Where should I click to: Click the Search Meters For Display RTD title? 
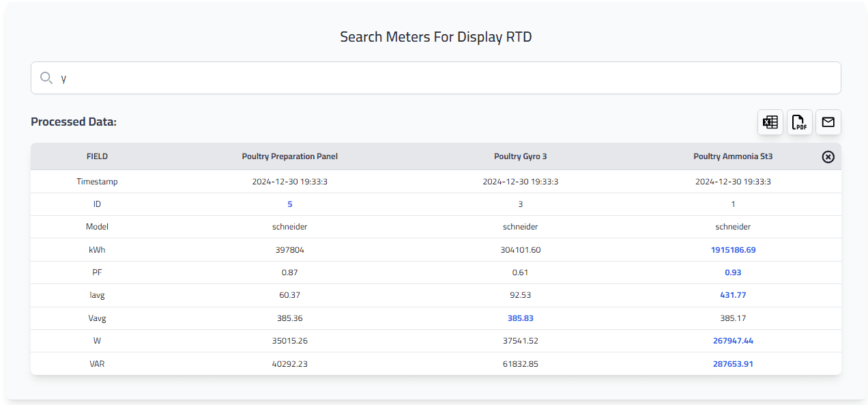coord(436,37)
